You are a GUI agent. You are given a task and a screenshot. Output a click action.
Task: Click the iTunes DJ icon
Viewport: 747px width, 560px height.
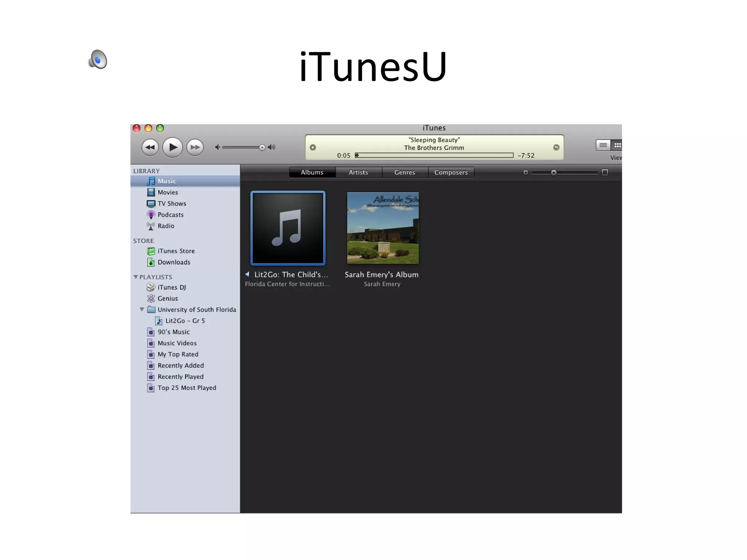point(151,287)
